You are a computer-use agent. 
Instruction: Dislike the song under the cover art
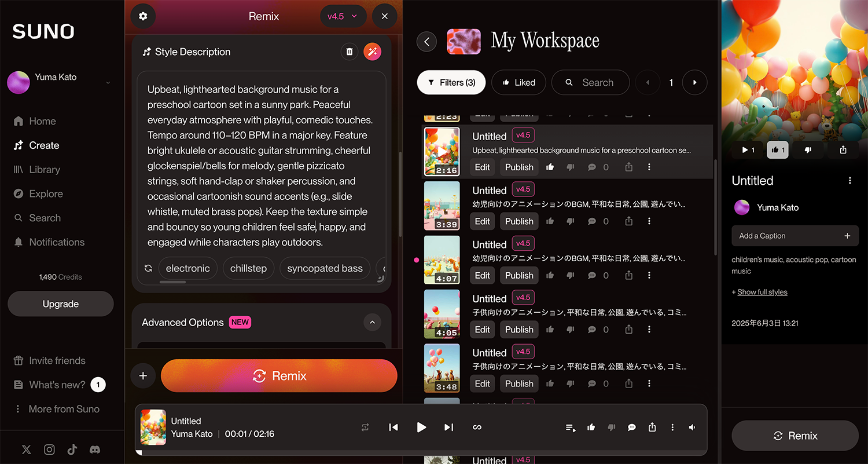tap(809, 149)
